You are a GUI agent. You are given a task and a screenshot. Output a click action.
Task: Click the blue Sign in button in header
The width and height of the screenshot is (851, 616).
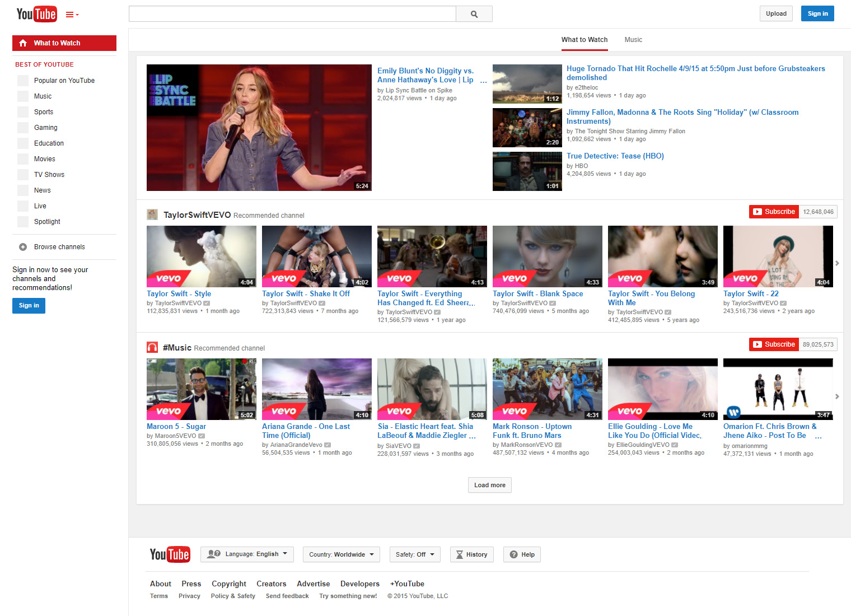point(817,13)
